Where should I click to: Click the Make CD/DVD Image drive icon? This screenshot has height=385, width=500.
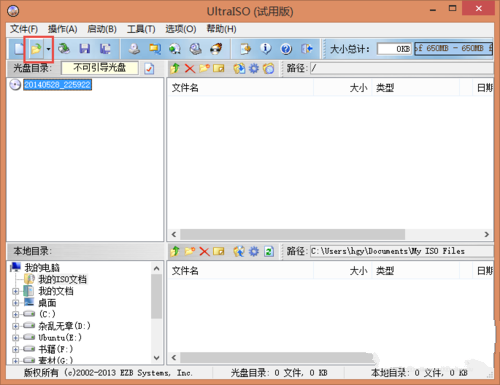(135, 49)
